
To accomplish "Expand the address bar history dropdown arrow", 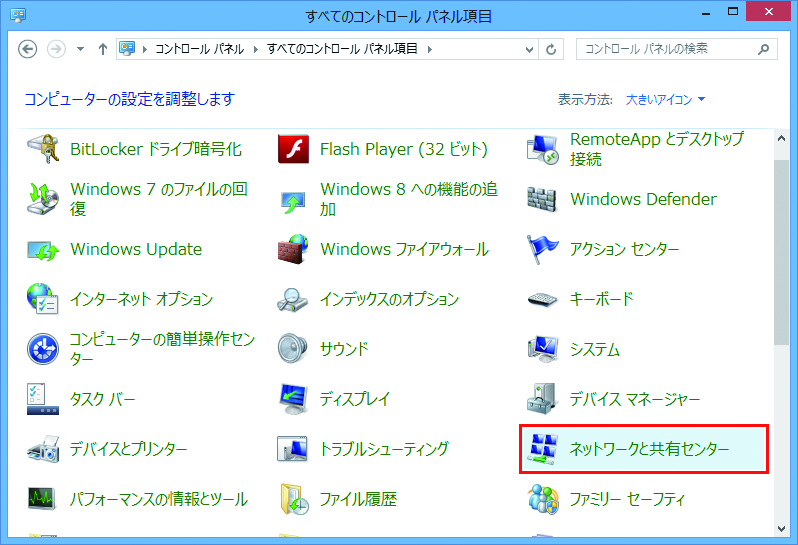I will click(526, 49).
